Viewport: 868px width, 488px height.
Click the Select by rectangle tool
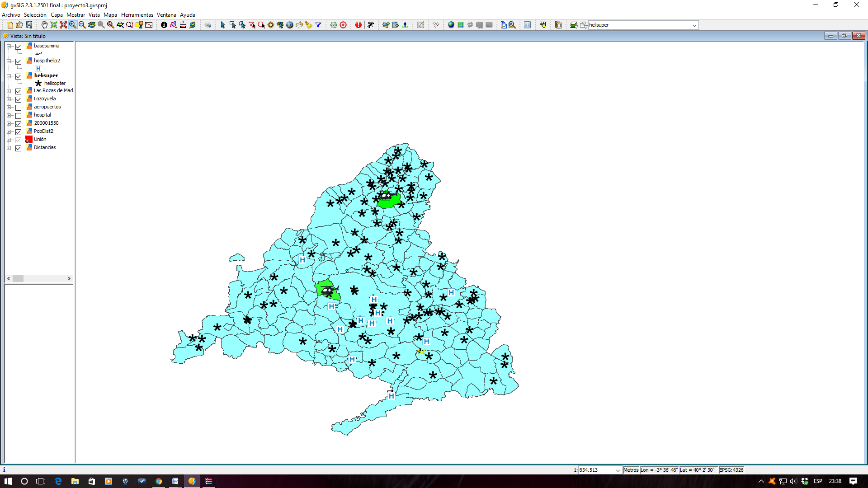tap(232, 25)
